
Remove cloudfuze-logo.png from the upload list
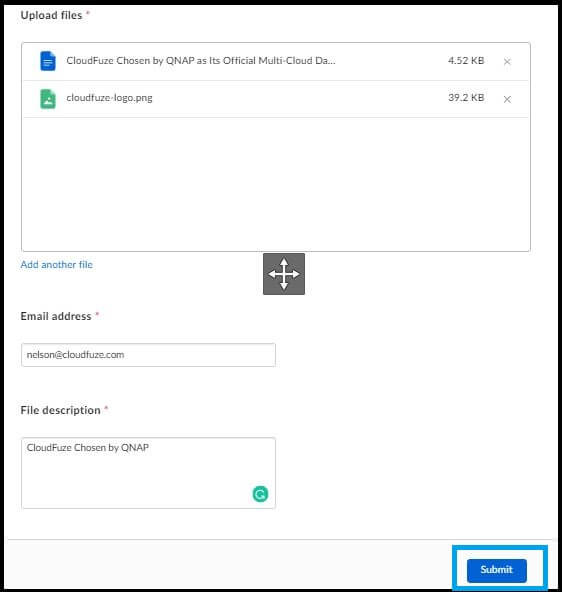pos(507,99)
